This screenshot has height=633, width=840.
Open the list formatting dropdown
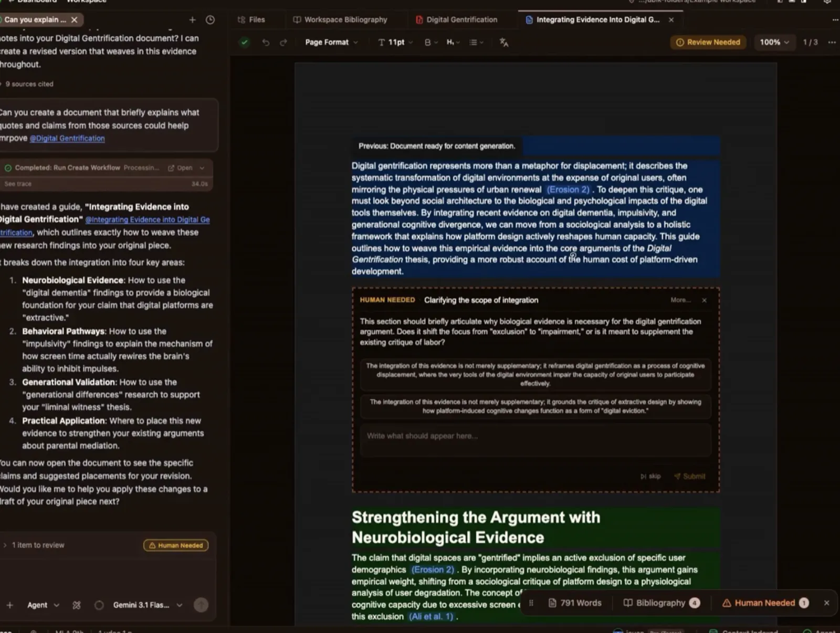tap(476, 43)
